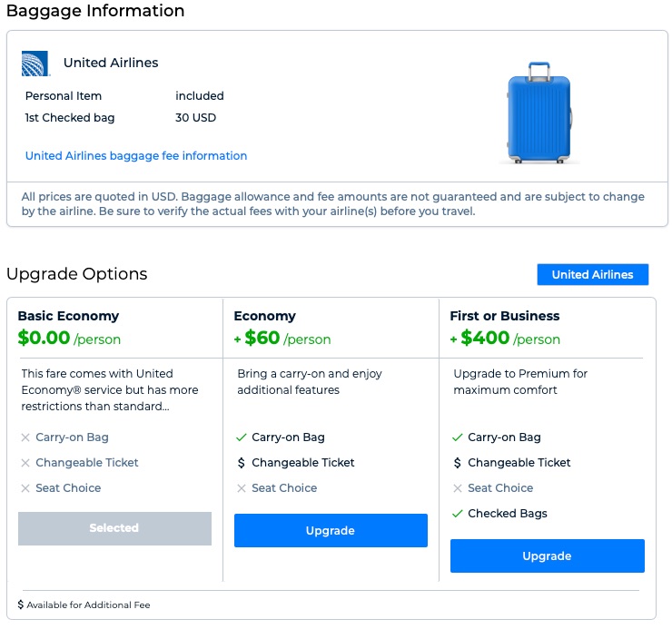
Task: Click the X icon beside Basic Economy Carry-on Bag
Action: (x=25, y=437)
